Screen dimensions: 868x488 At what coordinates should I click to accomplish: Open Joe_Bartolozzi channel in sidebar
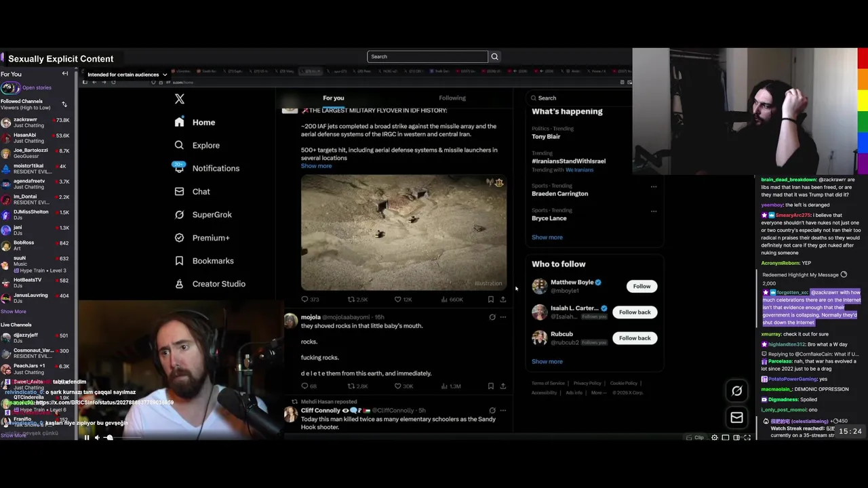pyautogui.click(x=35, y=153)
